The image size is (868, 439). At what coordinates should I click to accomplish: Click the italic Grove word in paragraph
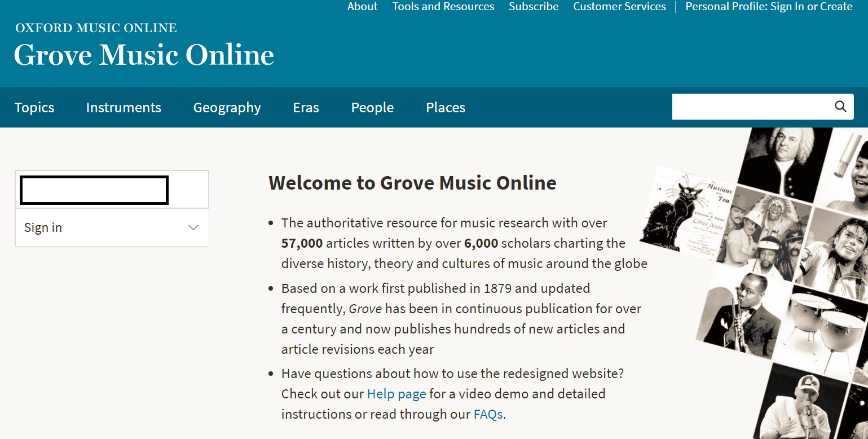tap(365, 309)
